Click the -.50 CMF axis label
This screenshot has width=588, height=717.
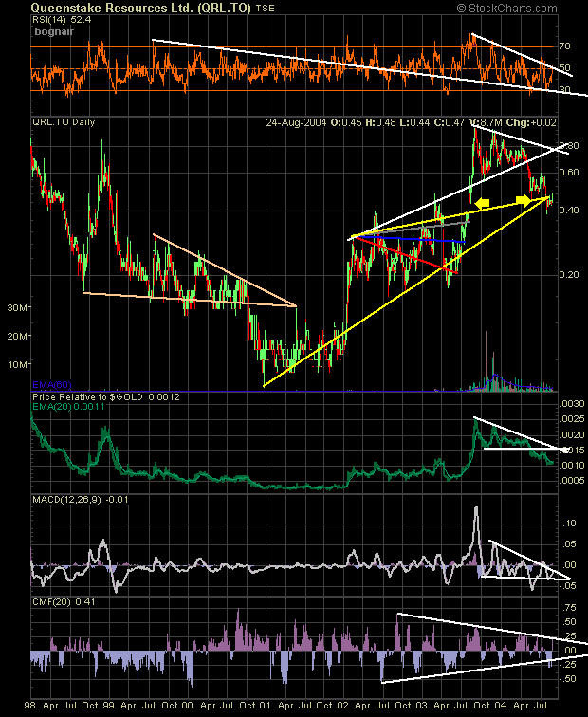tap(568, 679)
